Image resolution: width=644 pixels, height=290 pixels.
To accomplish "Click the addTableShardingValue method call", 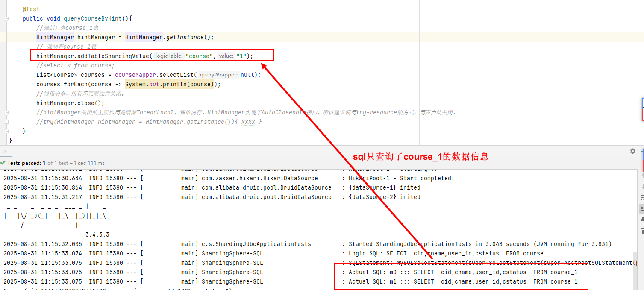I will point(113,56).
